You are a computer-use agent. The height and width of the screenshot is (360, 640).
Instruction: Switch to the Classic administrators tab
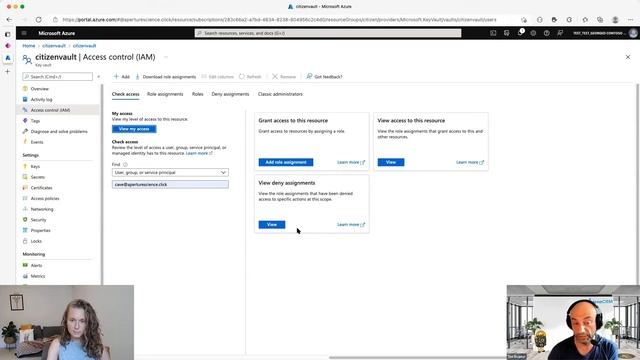[x=280, y=94]
